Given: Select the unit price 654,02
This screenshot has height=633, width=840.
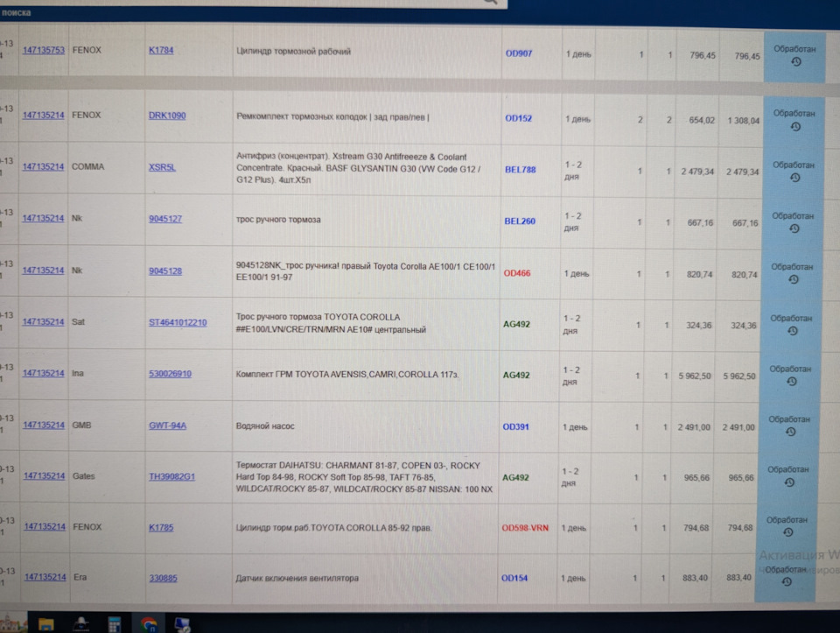Looking at the screenshot, I should (x=702, y=120).
